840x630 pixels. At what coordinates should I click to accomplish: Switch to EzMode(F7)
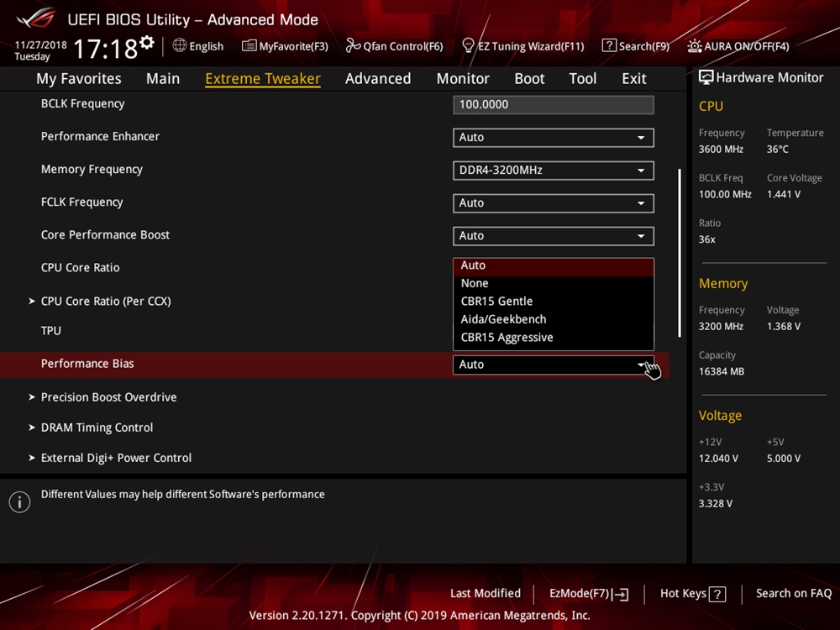590,594
